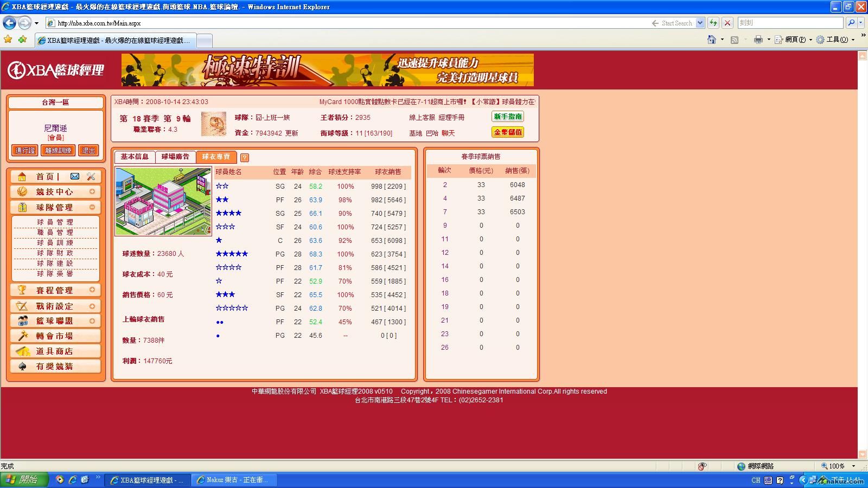Click the browser Home house icon
This screenshot has width=868, height=488.
tap(711, 40)
